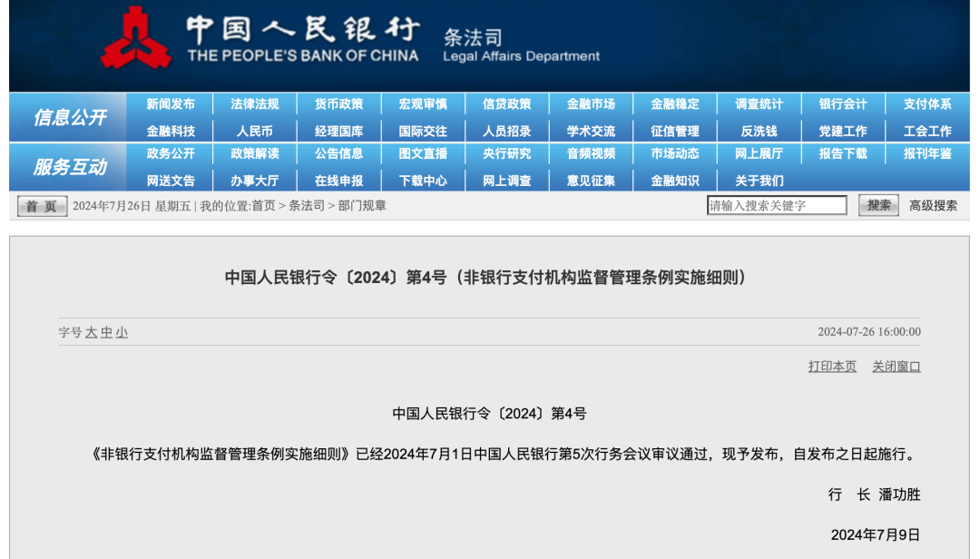Viewport: 980px width, 559px height.
Task: Open 金融稳定 navigation link
Action: pos(675,104)
